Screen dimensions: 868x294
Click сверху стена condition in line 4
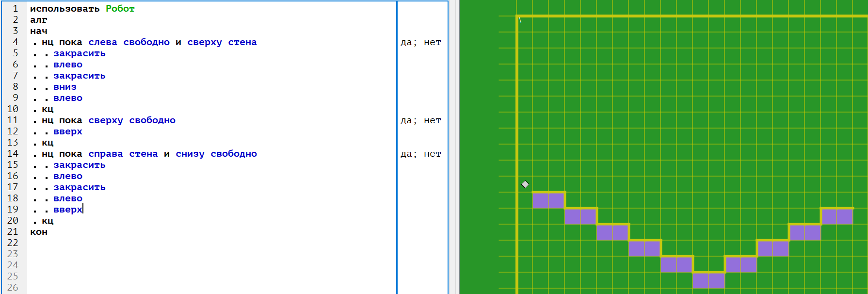pos(222,42)
